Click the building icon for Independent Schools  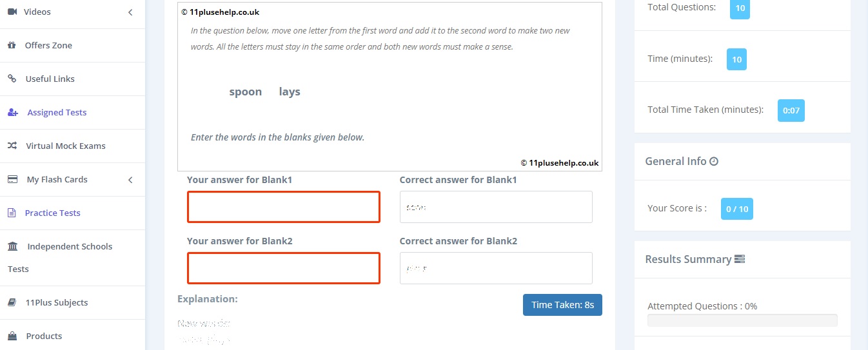(13, 246)
